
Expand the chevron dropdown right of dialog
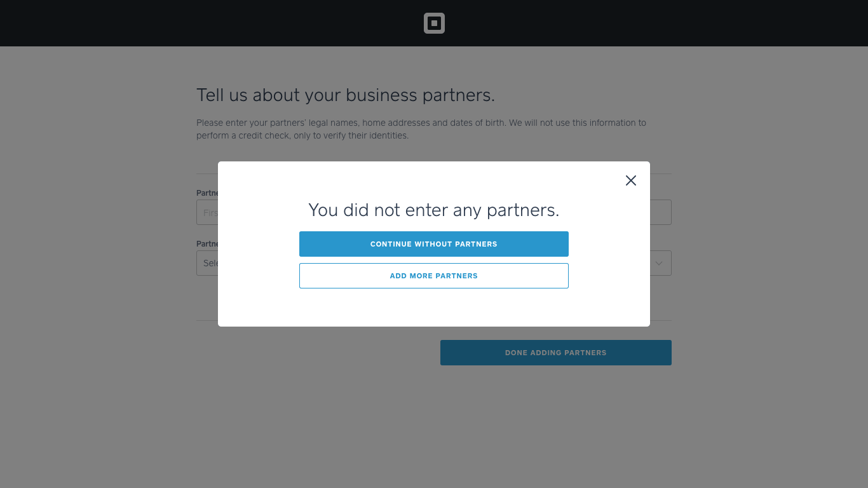point(660,263)
